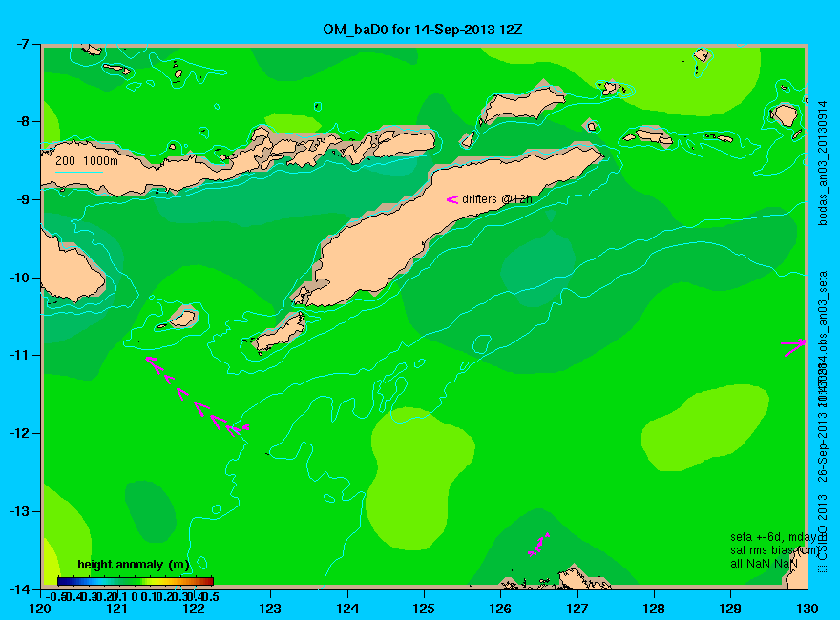Click the height anomaly color bar
The height and width of the screenshot is (620, 840).
pyautogui.click(x=136, y=581)
